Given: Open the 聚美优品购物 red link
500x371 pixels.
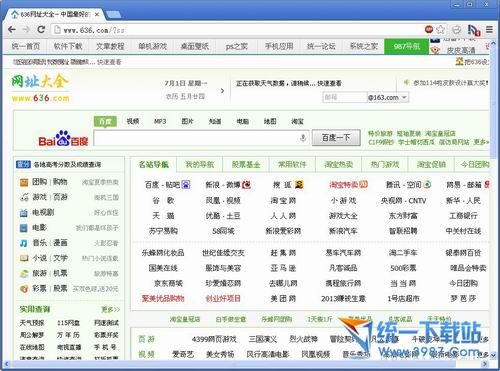Looking at the screenshot, I should click(163, 298).
